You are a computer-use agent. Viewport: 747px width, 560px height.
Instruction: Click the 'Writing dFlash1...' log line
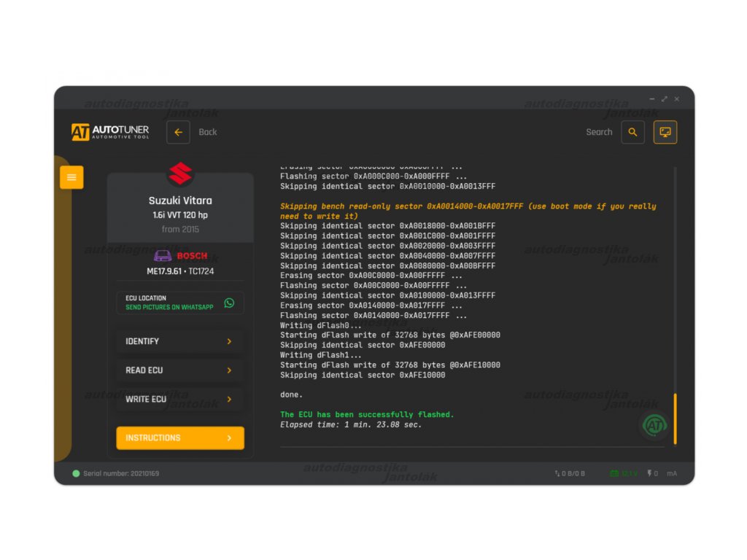[321, 355]
